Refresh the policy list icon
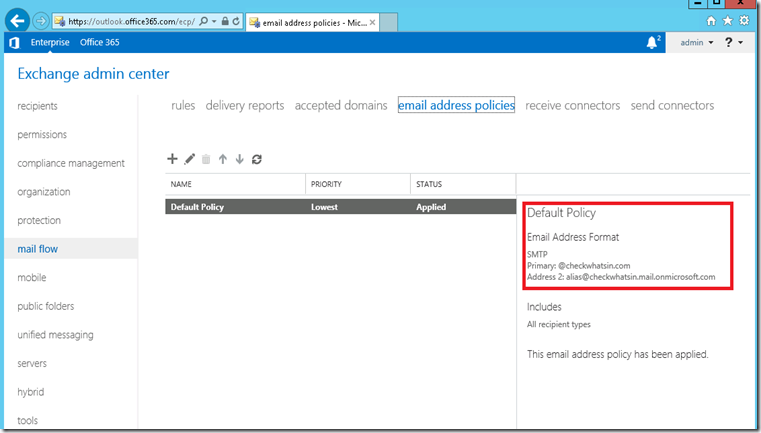This screenshot has width=761, height=433. coord(257,159)
